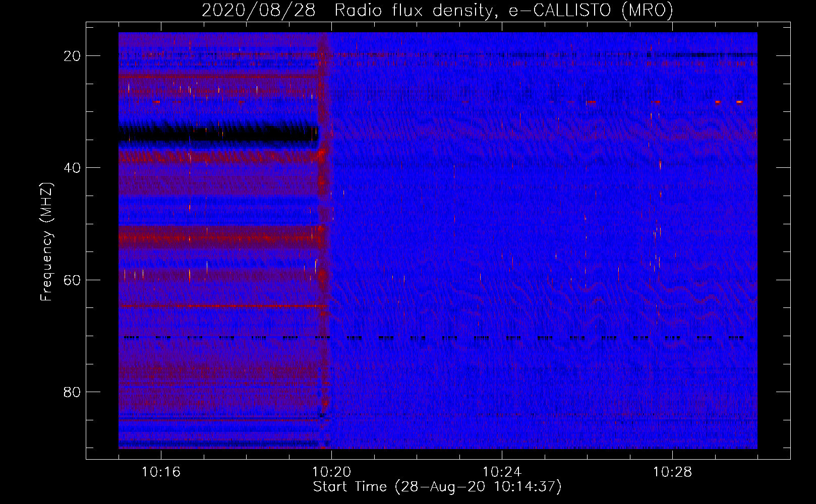The height and width of the screenshot is (504, 816).
Task: Click the "10:16" time tick label
Action: (x=161, y=472)
